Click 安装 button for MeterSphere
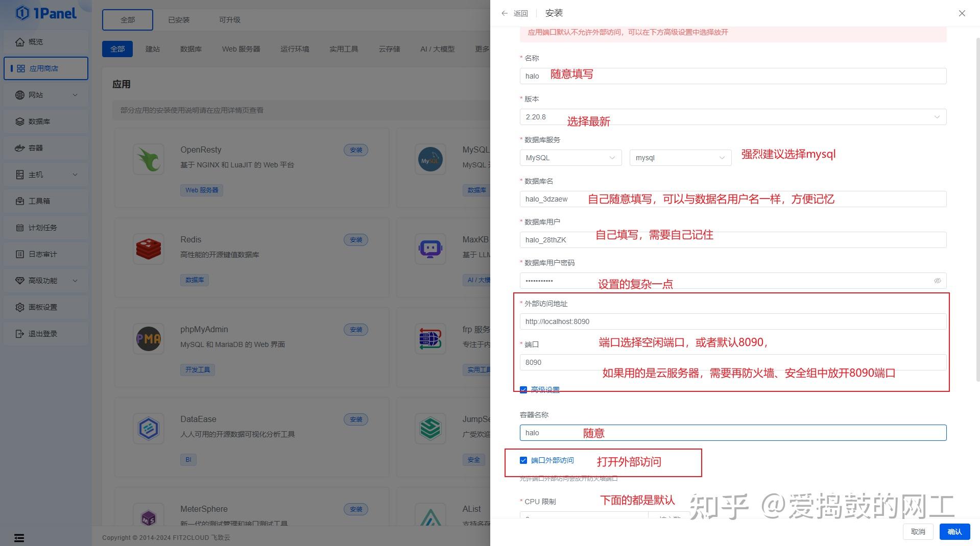Viewport: 980px width, 546px height. (x=356, y=509)
